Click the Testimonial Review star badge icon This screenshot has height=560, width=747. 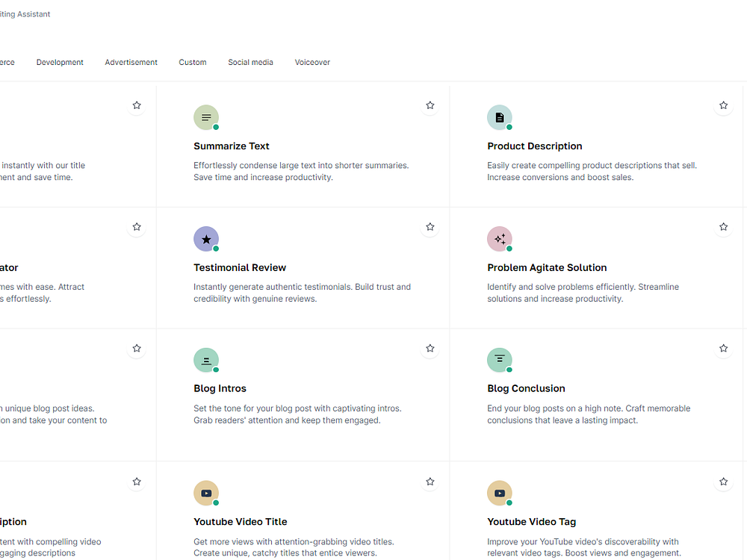(206, 239)
